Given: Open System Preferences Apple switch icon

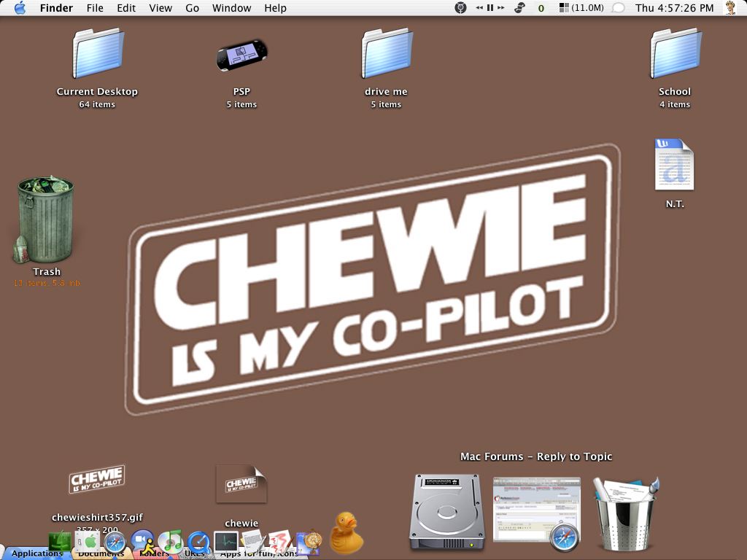Looking at the screenshot, I should click(88, 542).
